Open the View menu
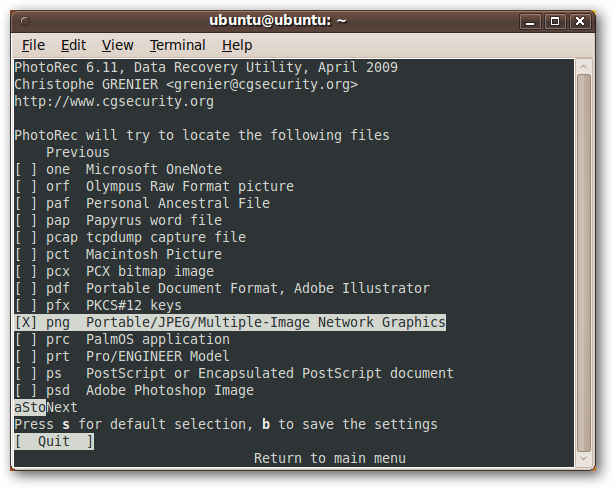 point(117,45)
